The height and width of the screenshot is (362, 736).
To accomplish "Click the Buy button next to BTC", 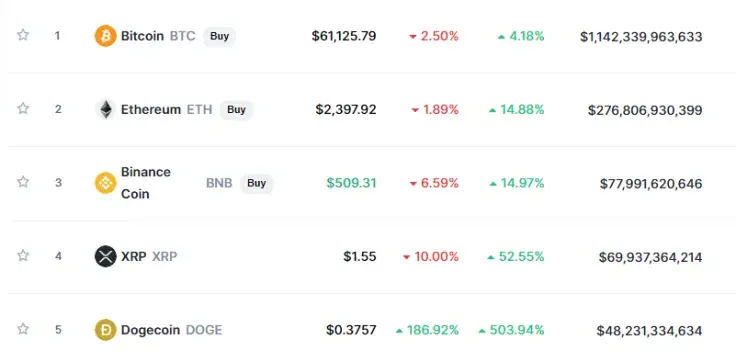I will [219, 36].
